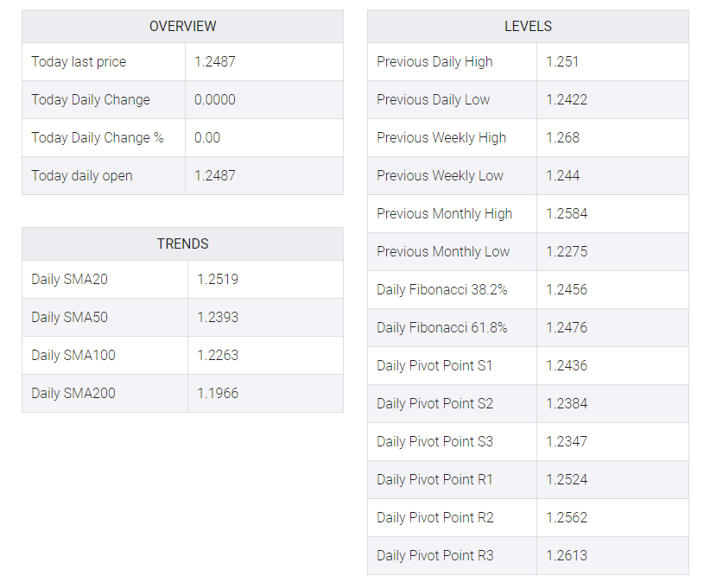Select the Daily SMA200 row label

click(x=73, y=394)
